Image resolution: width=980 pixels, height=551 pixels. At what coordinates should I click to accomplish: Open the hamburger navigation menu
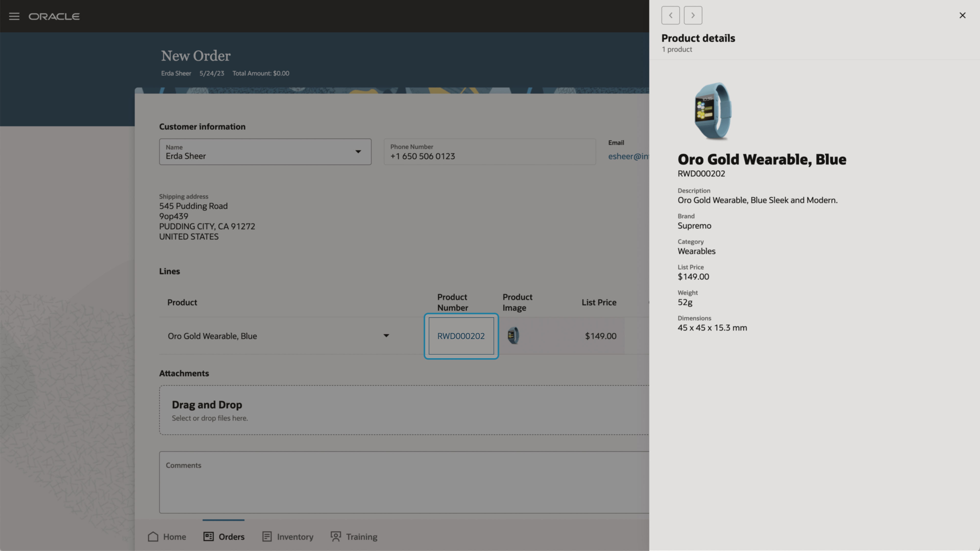click(14, 16)
